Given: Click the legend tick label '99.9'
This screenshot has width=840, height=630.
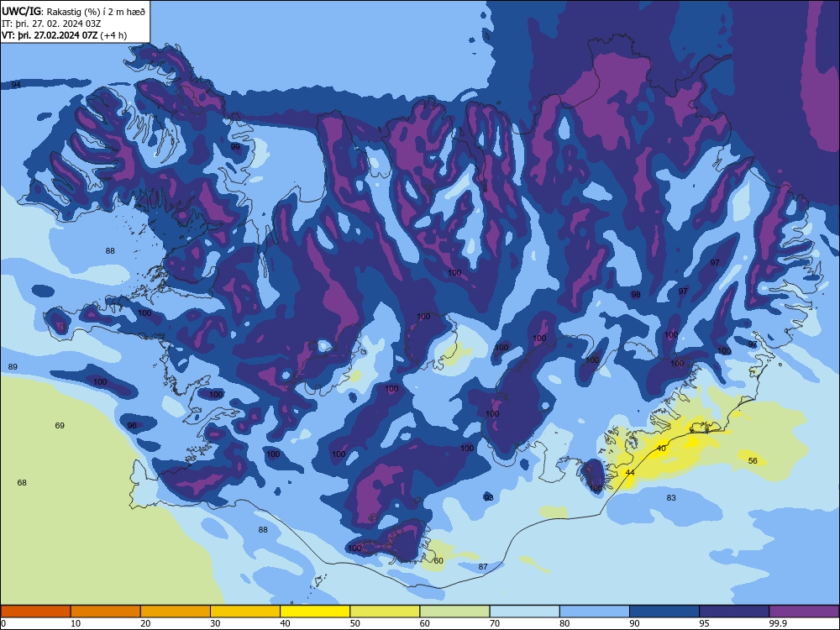Looking at the screenshot, I should [x=778, y=623].
